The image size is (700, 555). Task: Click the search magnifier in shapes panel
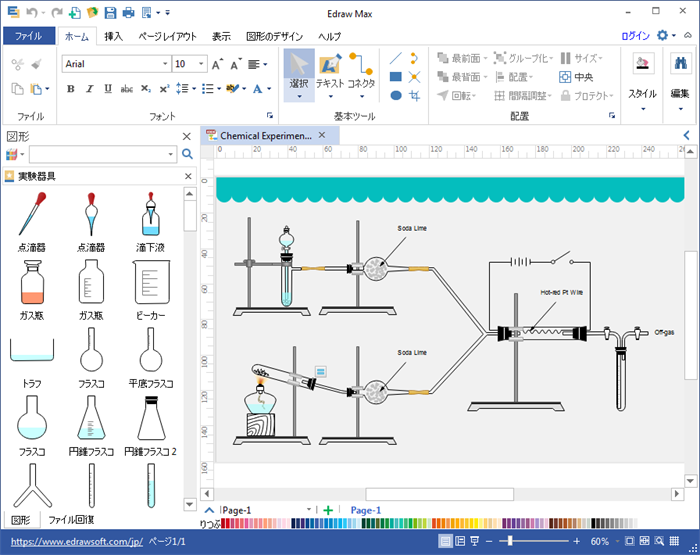(186, 154)
